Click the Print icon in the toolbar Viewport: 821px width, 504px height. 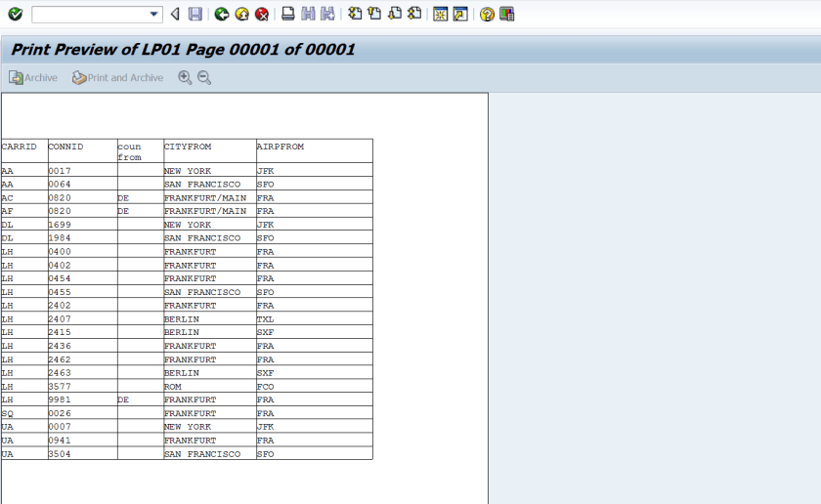pyautogui.click(x=288, y=14)
